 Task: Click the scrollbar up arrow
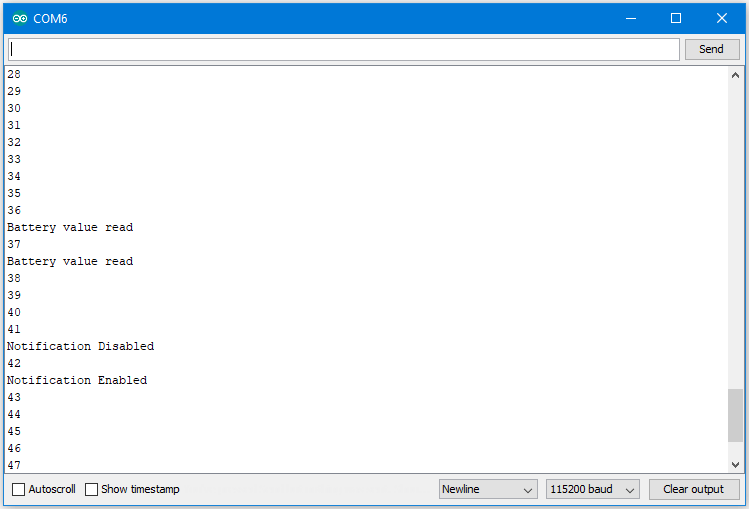[x=735, y=75]
